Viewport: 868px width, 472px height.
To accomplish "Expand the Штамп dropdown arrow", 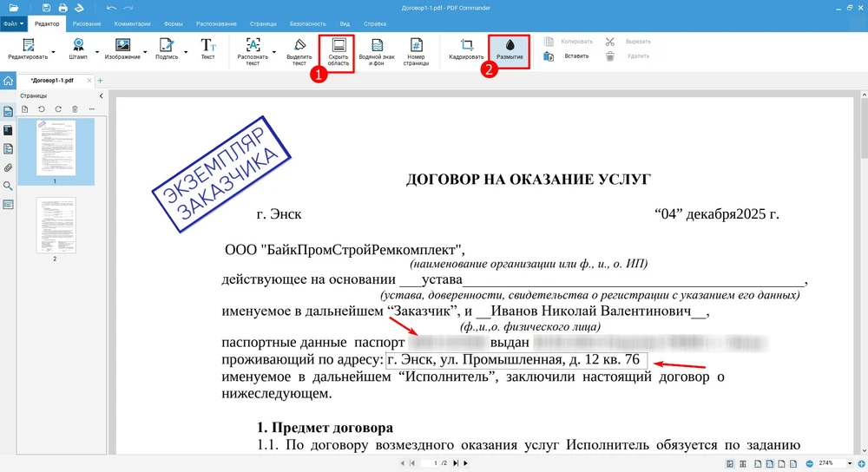I will click(x=96, y=52).
